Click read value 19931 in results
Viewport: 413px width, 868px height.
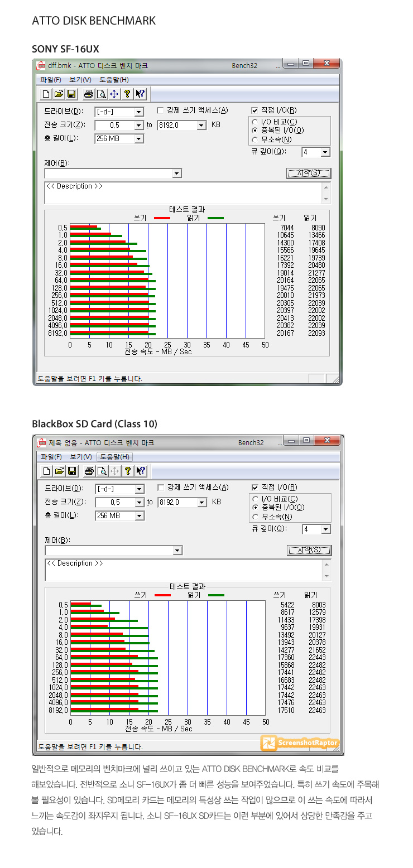coord(317,627)
